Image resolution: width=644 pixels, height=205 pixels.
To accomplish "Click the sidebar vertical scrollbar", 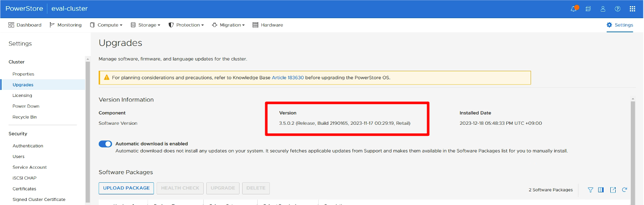I will coord(88,131).
